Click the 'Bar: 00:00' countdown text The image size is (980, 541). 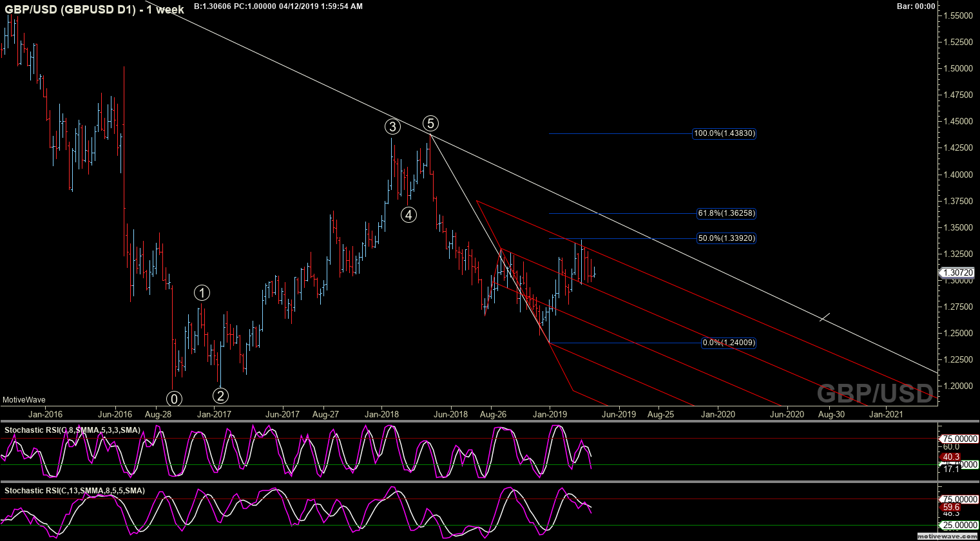click(x=916, y=6)
